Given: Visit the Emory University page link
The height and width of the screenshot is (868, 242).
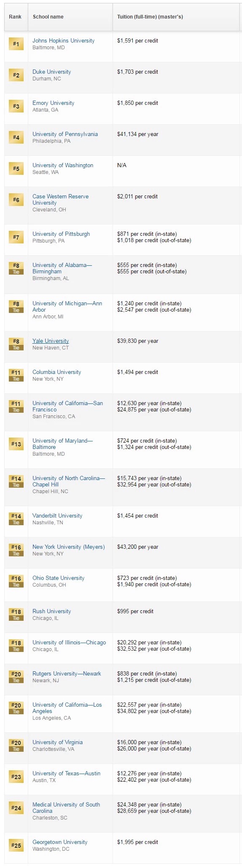Looking at the screenshot, I should click(54, 103).
